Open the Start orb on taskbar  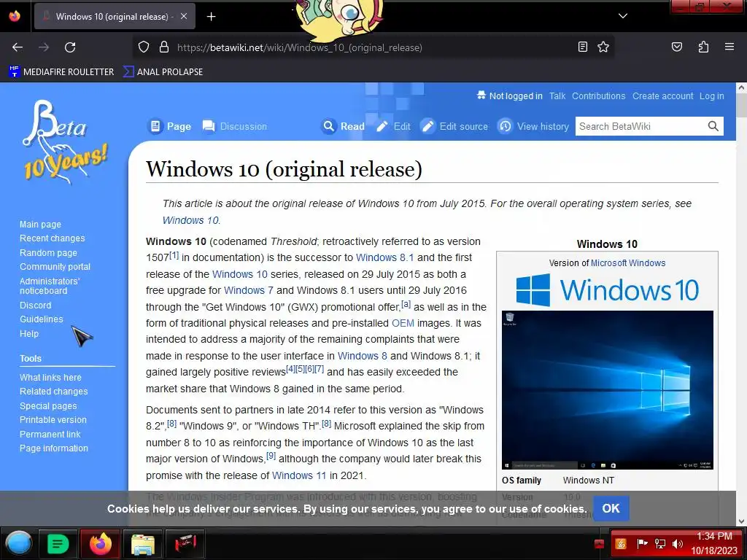click(18, 543)
